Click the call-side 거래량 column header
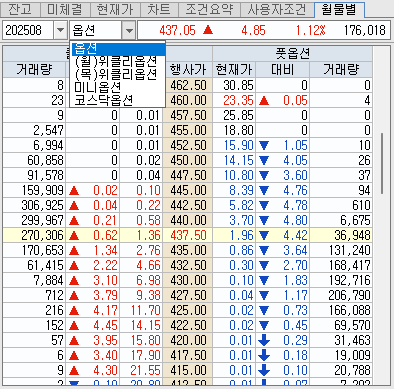394x389 pixels. pos(34,70)
